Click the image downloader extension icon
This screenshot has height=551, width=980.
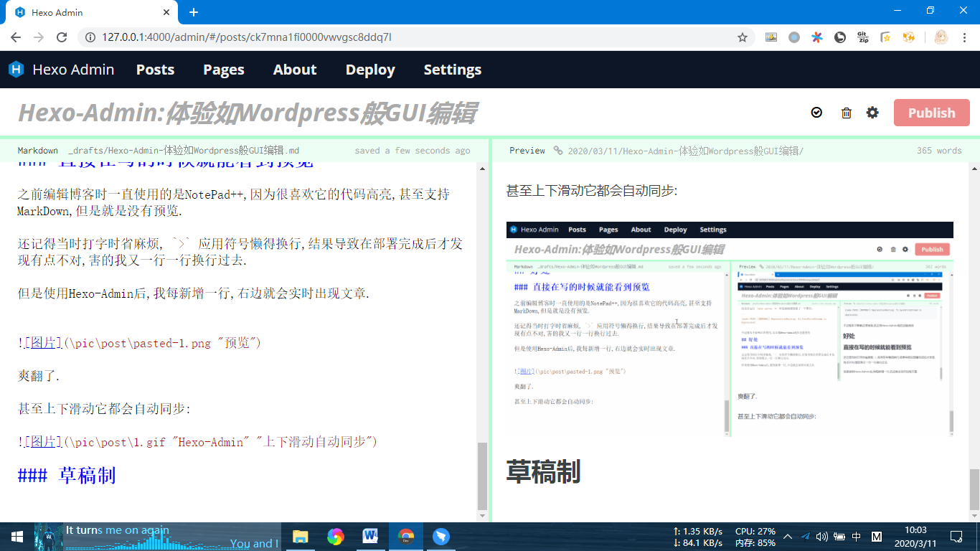click(x=771, y=37)
